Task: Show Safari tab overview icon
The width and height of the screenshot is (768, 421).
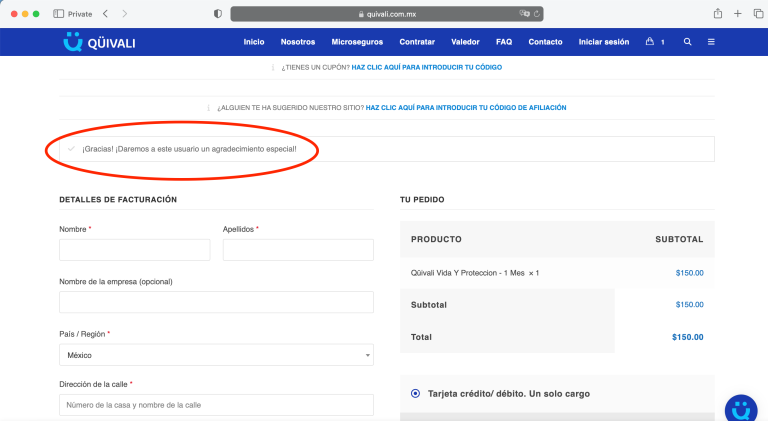Action: [758, 14]
